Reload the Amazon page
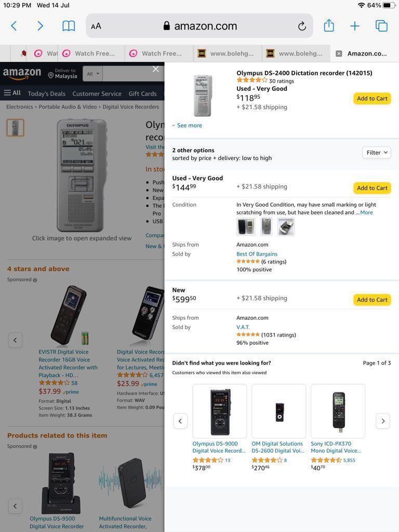Screen dimensions: 399x532 coord(302,25)
